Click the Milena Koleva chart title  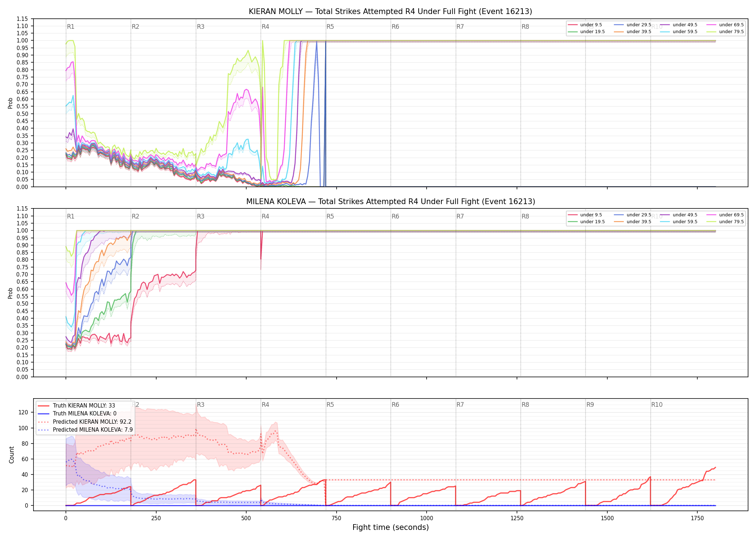(390, 202)
